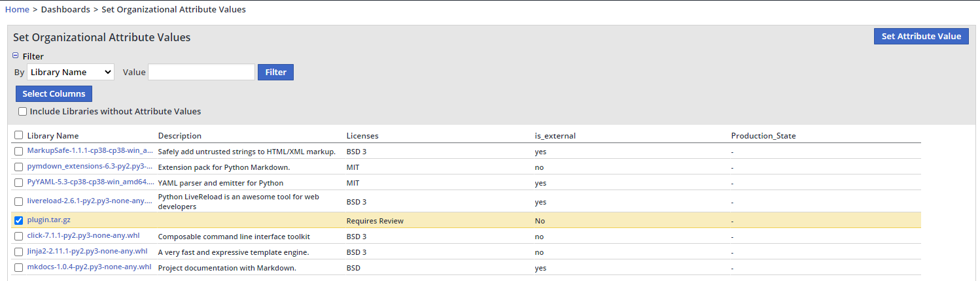Collapse the Filter section toggle icon
The image size is (980, 281).
click(16, 56)
